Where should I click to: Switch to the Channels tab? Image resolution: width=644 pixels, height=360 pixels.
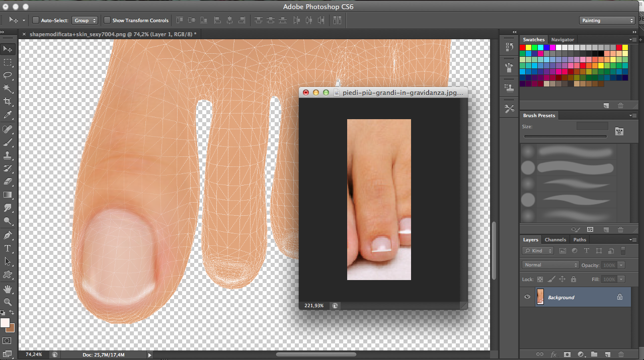(x=555, y=240)
